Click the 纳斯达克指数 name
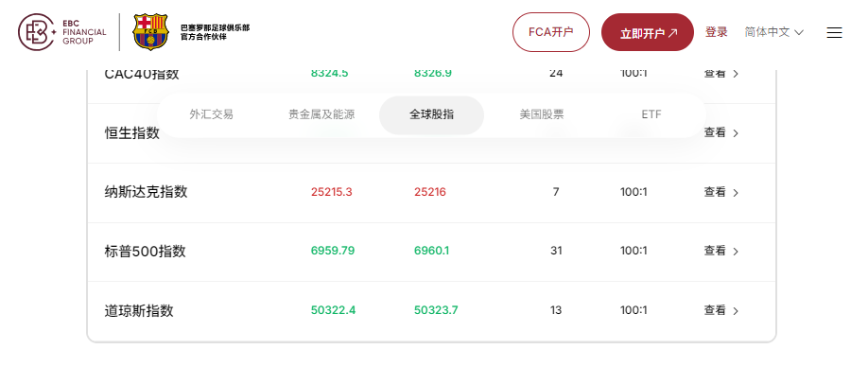Screen dimensions: 868x384 (147, 192)
